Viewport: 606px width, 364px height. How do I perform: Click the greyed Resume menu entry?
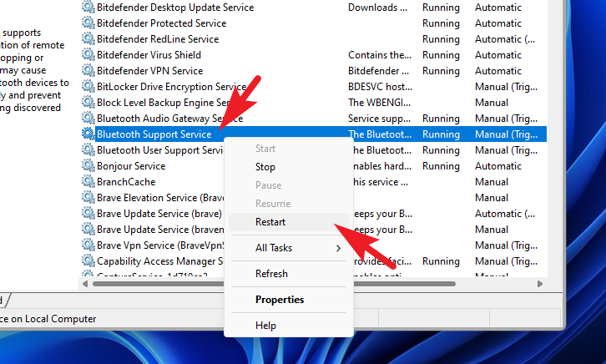(289, 204)
